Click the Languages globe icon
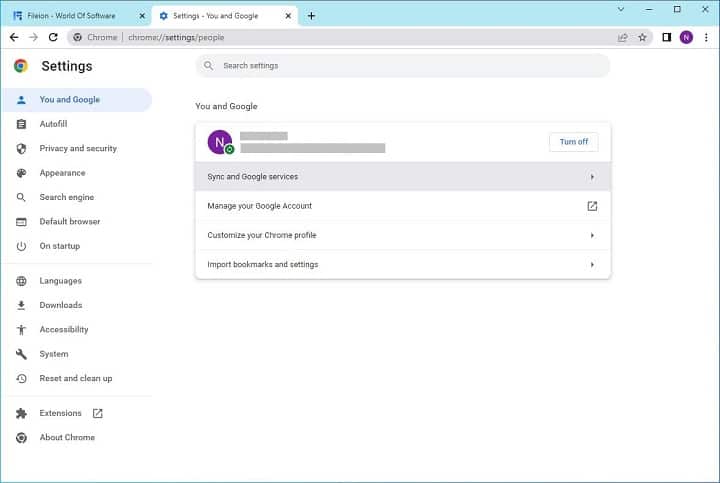The width and height of the screenshot is (720, 483). click(21, 281)
